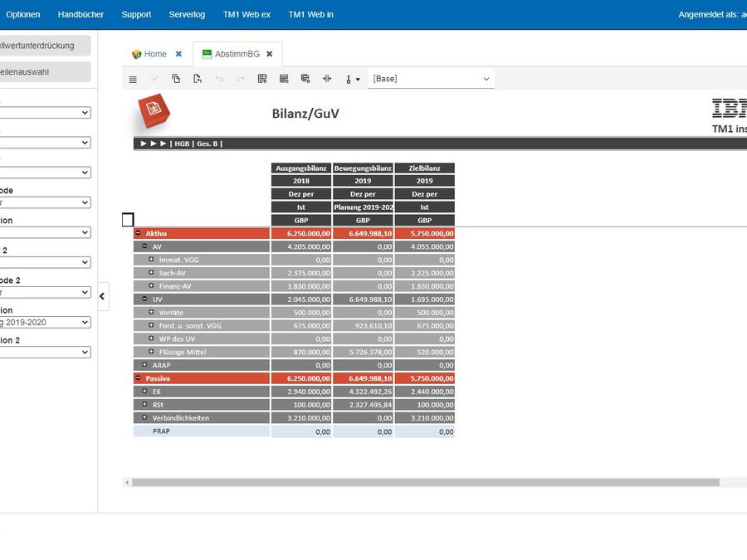Click the rebuild sheet icon in the toolbar
Viewport: 747px width, 560px height.
284,79
